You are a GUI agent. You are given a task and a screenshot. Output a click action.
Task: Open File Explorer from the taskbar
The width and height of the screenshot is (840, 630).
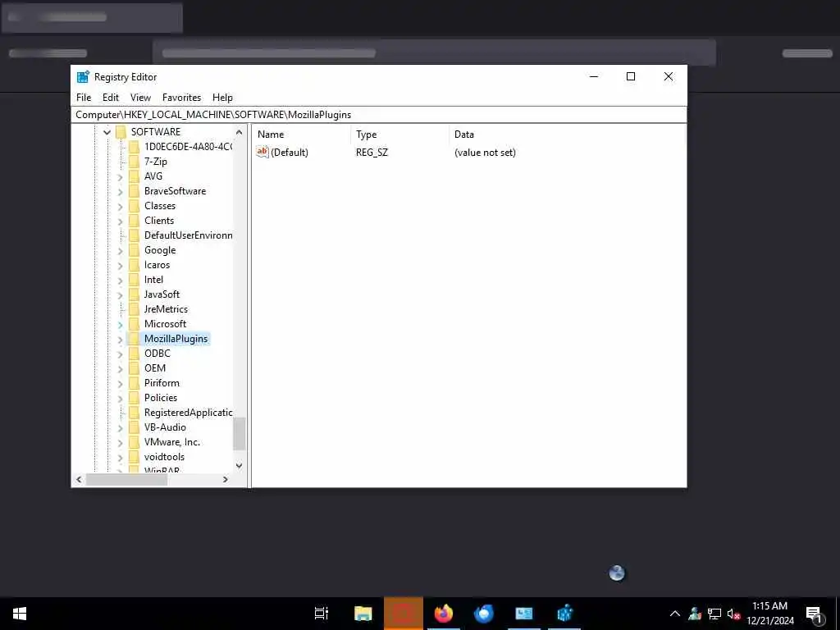[x=363, y=614]
